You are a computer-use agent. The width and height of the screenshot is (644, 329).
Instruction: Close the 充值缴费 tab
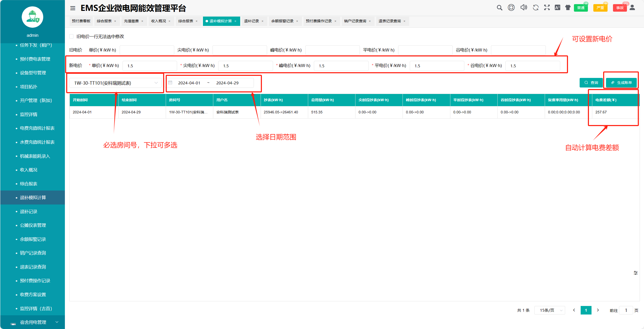[142, 21]
